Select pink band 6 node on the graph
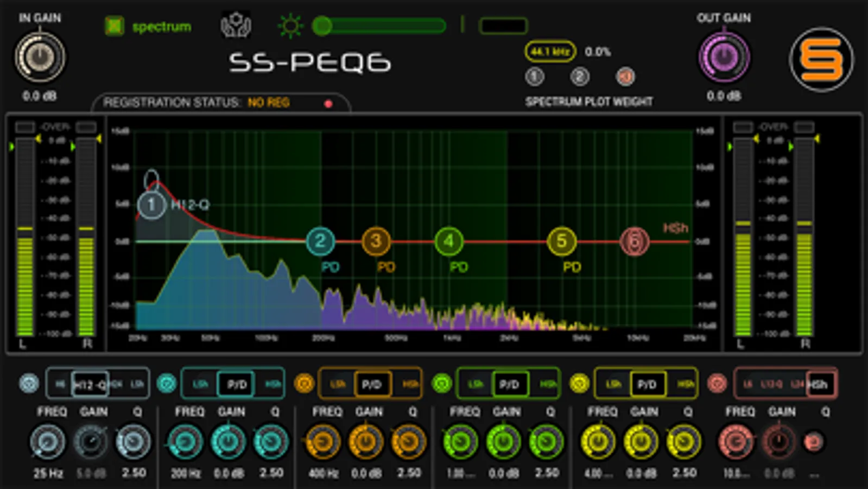The height and width of the screenshot is (489, 868). coord(634,241)
